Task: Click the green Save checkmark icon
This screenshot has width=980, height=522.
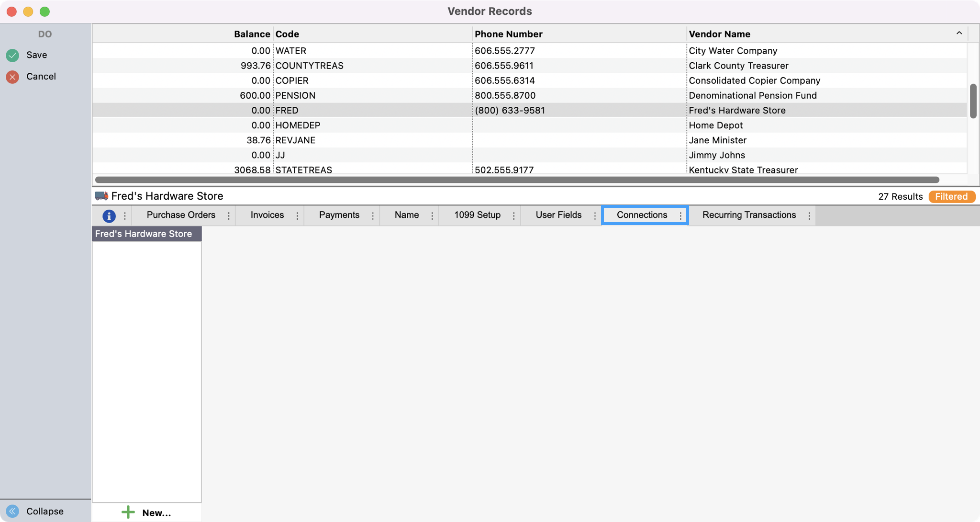Action: click(x=12, y=55)
